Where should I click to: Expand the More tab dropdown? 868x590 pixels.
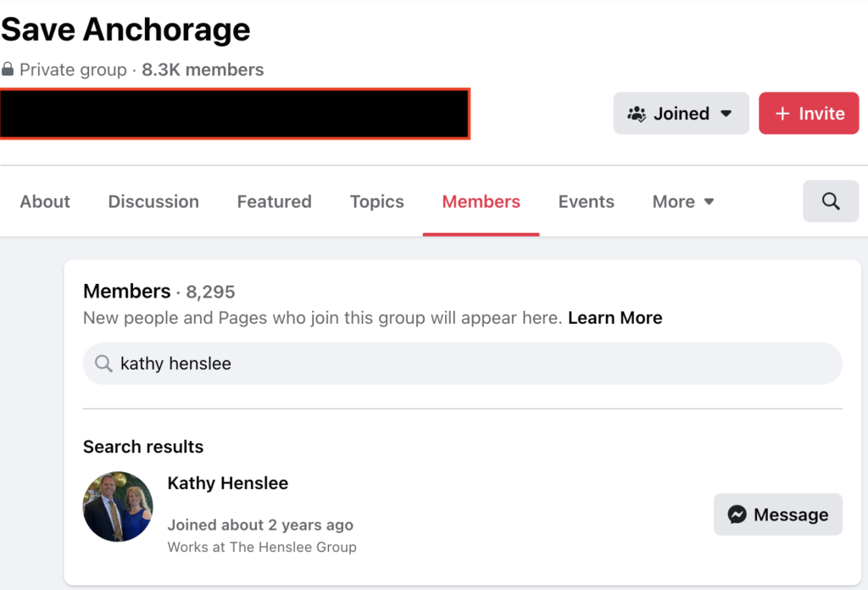(683, 202)
